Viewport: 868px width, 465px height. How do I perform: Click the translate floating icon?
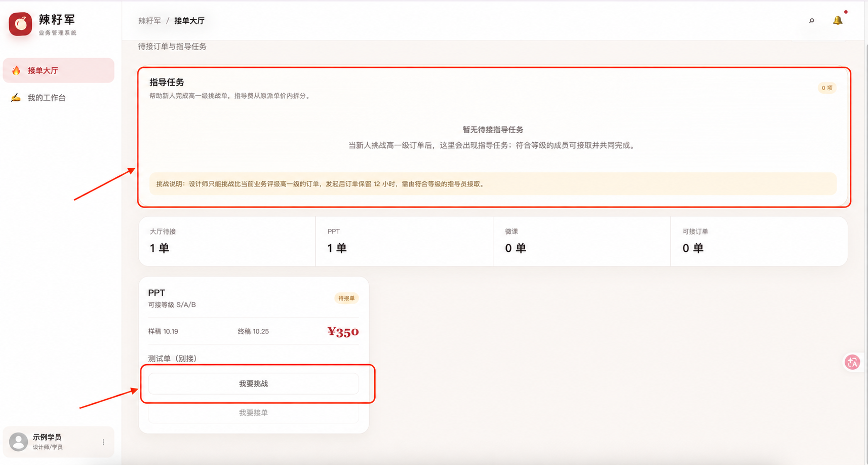[x=852, y=362]
